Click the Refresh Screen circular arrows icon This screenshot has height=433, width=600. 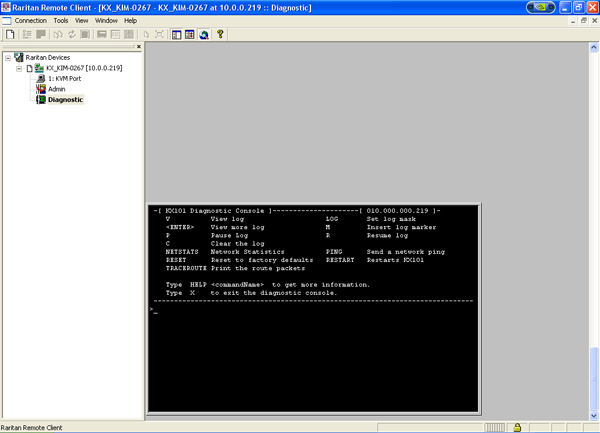click(x=72, y=34)
